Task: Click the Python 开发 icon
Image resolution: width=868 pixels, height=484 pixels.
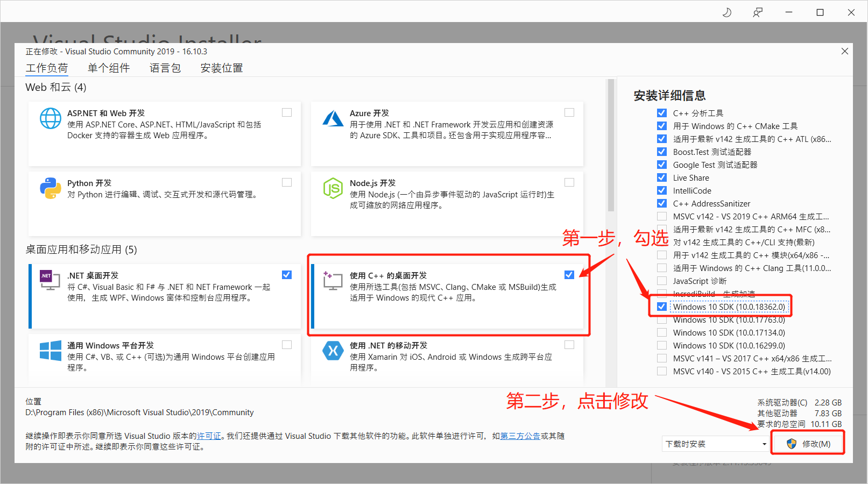Action: [50, 188]
